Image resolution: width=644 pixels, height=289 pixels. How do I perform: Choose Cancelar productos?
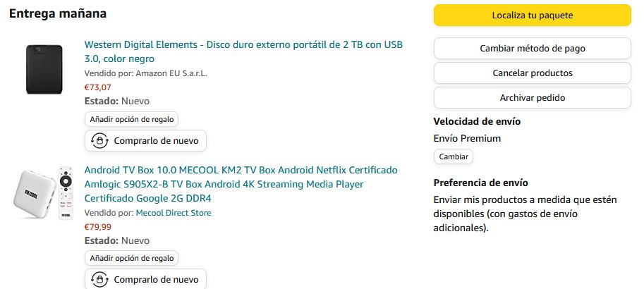click(533, 73)
